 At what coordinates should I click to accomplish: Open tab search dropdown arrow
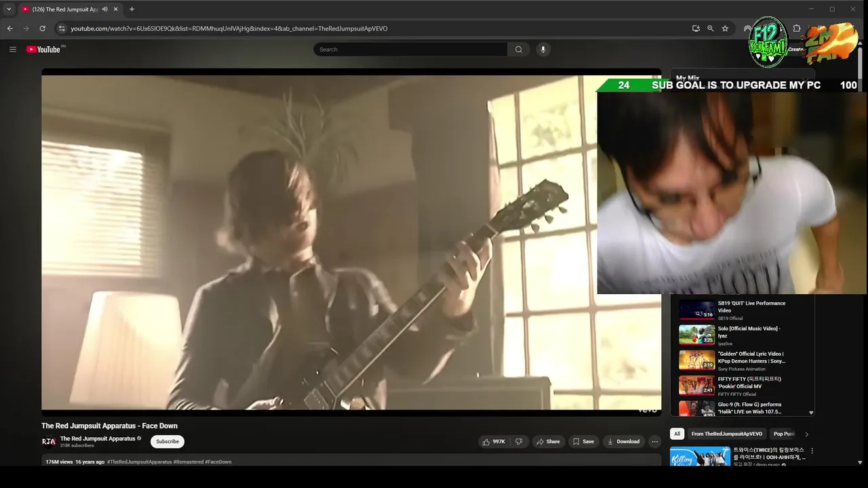click(9, 9)
